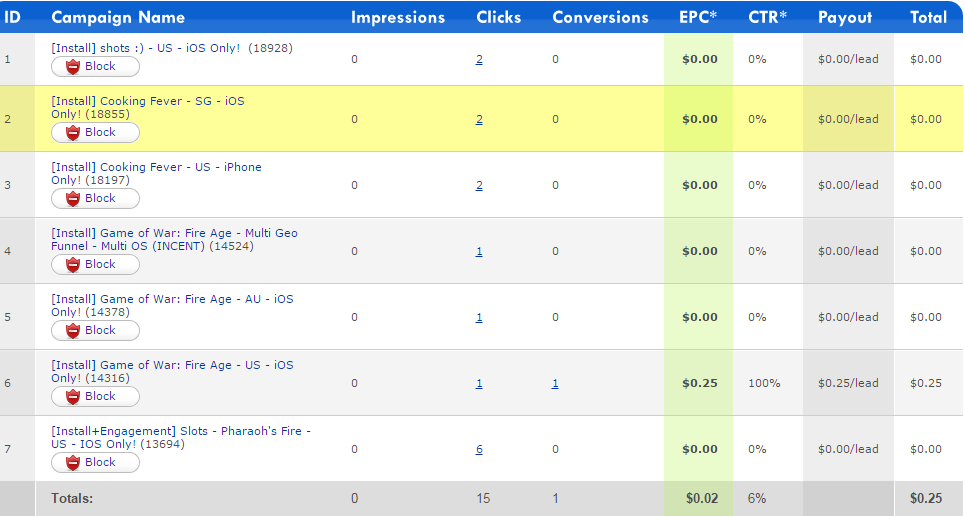
Task: Click the red shield icon for shots campaign
Action: click(72, 67)
